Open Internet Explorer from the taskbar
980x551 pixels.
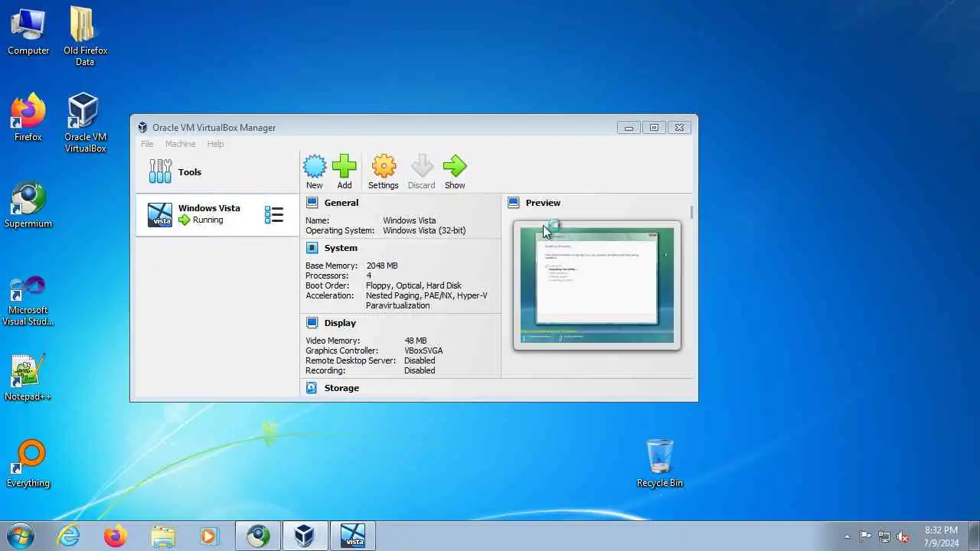coord(69,536)
